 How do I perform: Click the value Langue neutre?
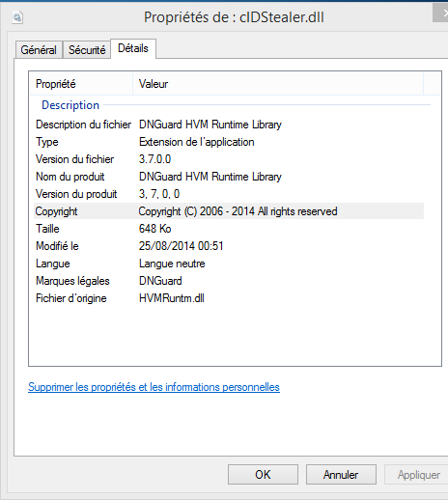[x=172, y=264]
